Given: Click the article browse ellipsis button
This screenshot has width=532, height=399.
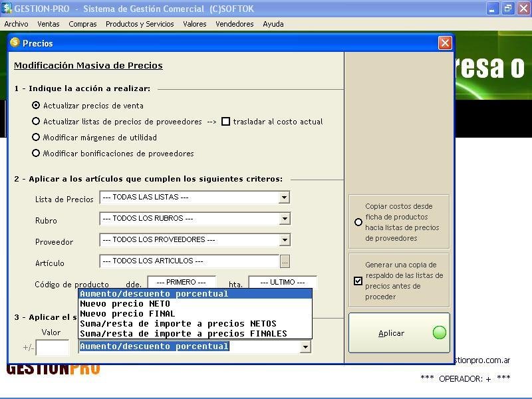Looking at the screenshot, I should point(285,261).
